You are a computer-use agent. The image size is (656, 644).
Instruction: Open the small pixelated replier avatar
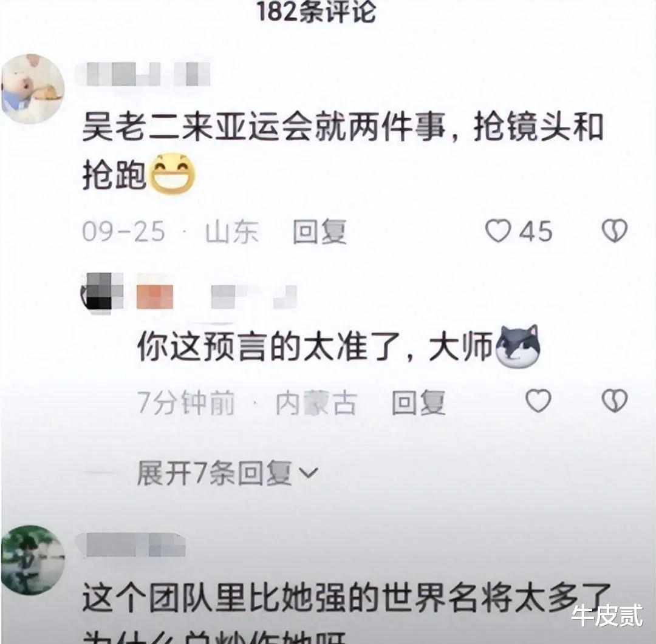pyautogui.click(x=101, y=292)
